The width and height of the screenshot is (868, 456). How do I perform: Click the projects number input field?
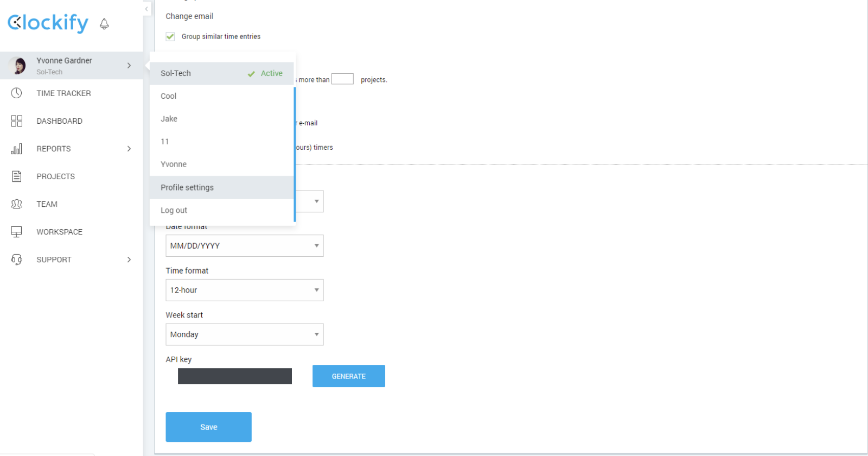pyautogui.click(x=342, y=79)
